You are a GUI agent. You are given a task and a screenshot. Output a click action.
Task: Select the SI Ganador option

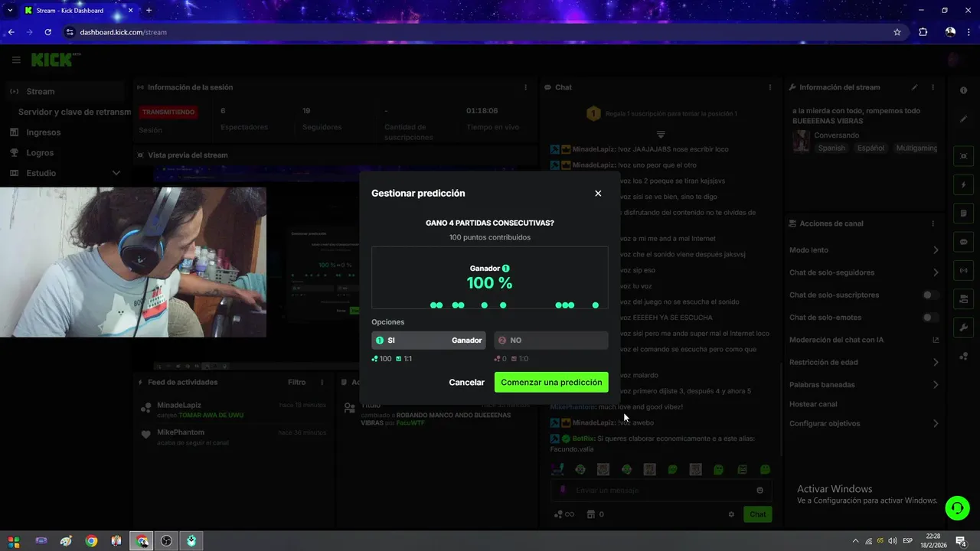click(x=429, y=341)
